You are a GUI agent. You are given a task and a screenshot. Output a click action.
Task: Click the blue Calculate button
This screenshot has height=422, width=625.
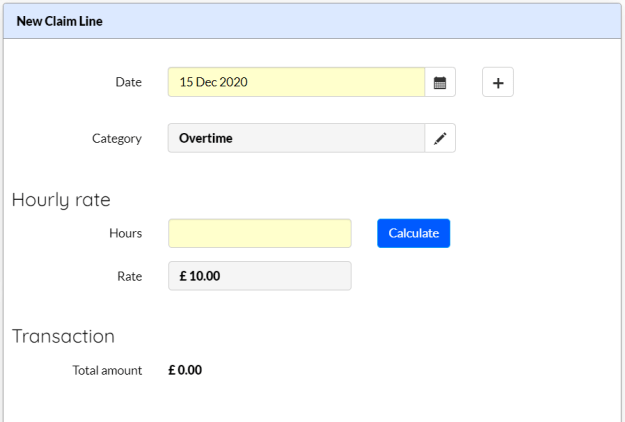pos(414,233)
